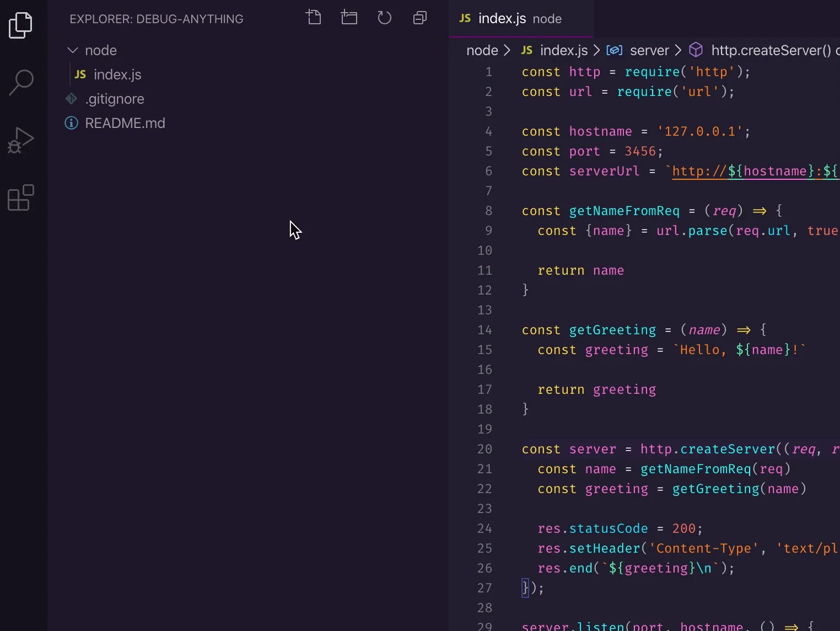
Task: Click 'return greeting' on line 17
Action: [x=597, y=389]
